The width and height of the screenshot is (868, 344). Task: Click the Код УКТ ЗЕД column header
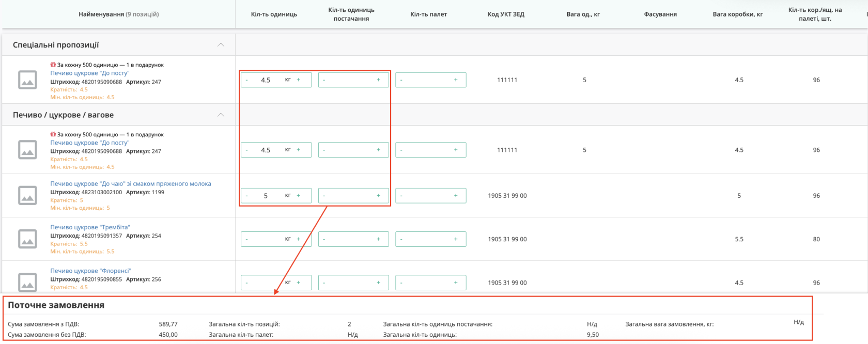(x=506, y=14)
